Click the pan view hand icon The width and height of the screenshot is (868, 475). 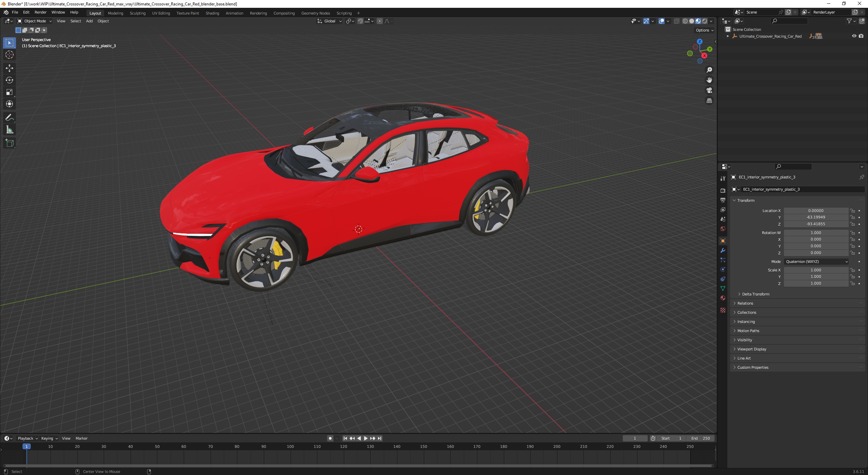pyautogui.click(x=709, y=80)
